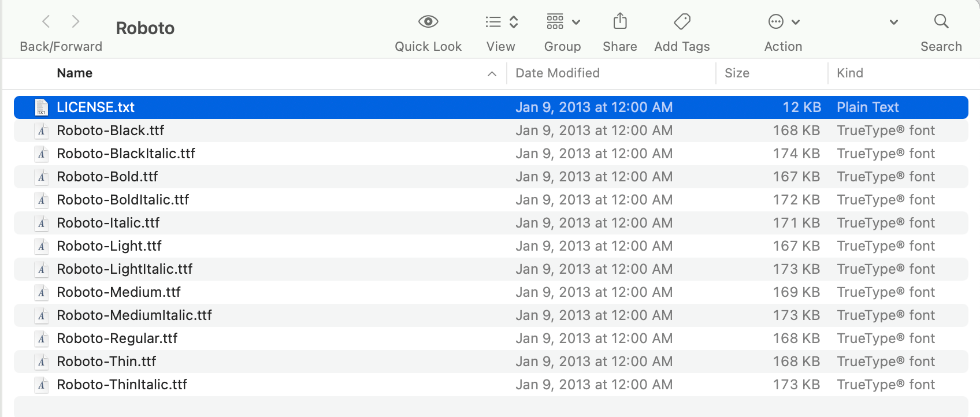Toggle sort direction arrow in Name column

pos(492,74)
